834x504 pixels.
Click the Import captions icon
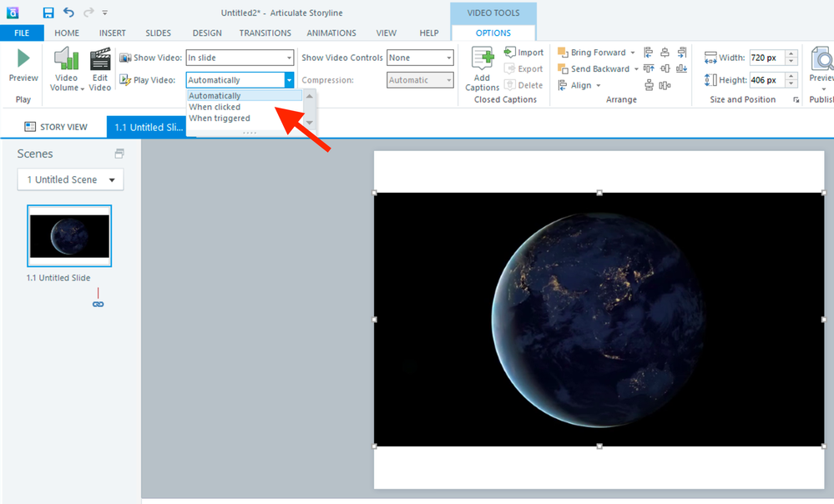[x=510, y=53]
